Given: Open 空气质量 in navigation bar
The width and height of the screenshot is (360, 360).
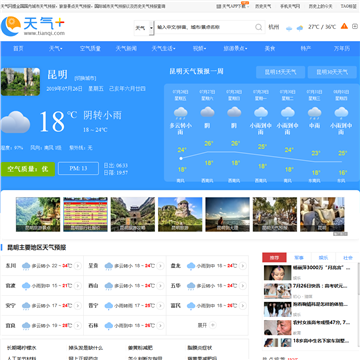Looking at the screenshot, I should (x=90, y=49).
